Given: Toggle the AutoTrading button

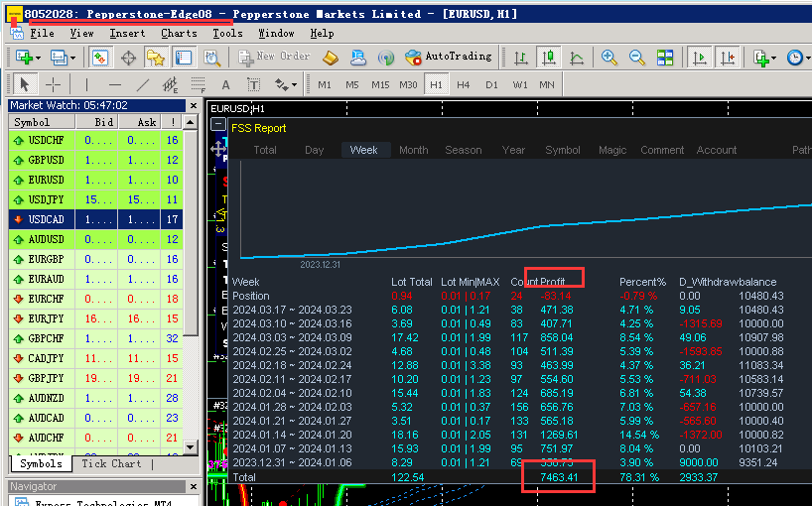Looking at the screenshot, I should (x=449, y=57).
